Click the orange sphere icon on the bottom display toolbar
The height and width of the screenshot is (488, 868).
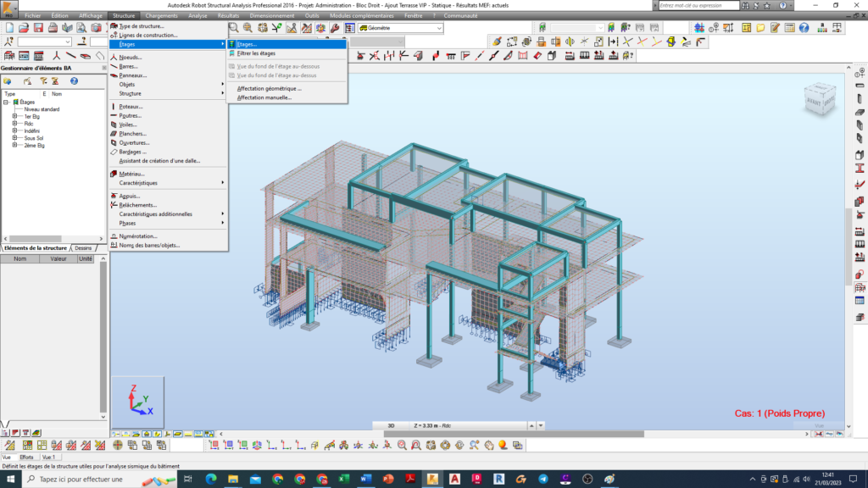tap(502, 445)
